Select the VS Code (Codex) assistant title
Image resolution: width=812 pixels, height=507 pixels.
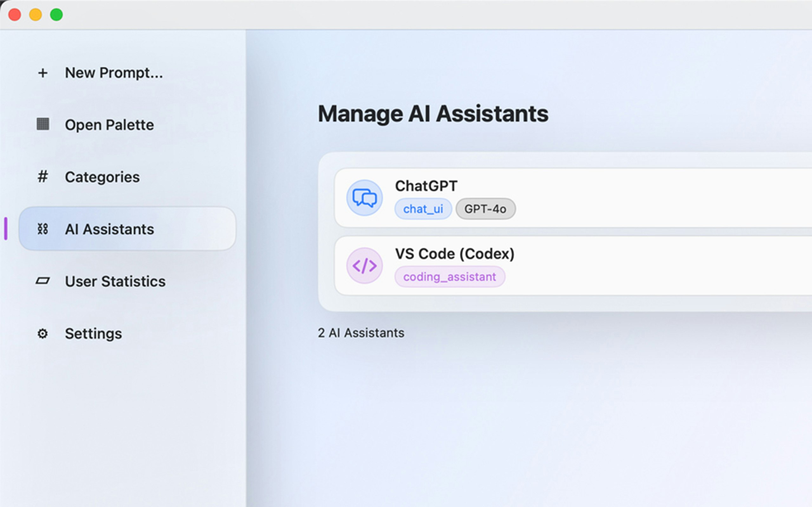[454, 254]
